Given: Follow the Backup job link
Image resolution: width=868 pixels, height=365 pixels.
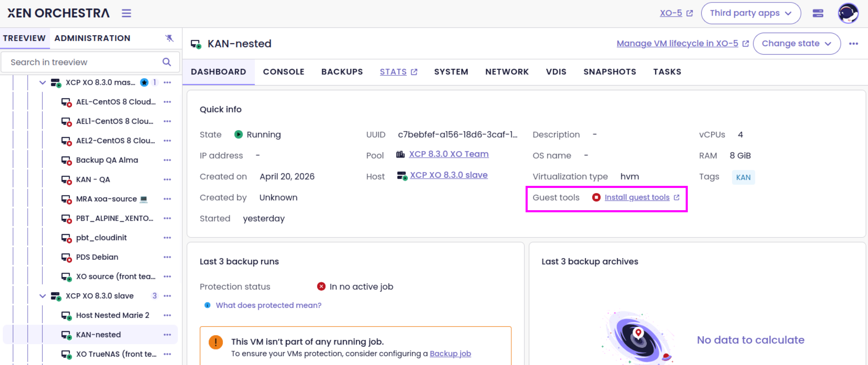Looking at the screenshot, I should (x=450, y=354).
